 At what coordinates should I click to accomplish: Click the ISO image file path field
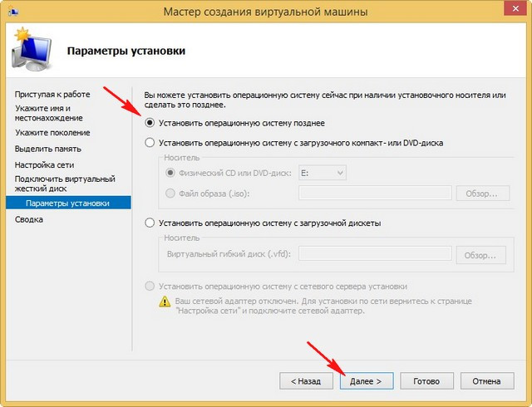coord(375,193)
